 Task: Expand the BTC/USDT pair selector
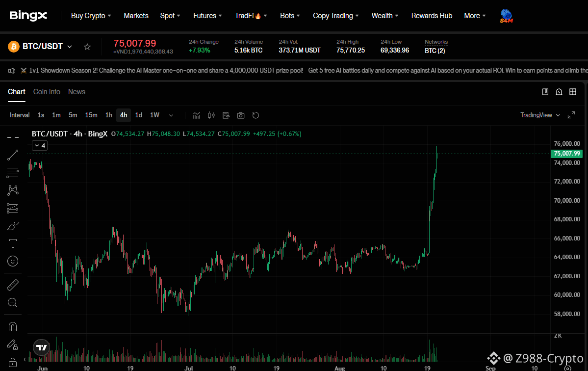coord(69,47)
